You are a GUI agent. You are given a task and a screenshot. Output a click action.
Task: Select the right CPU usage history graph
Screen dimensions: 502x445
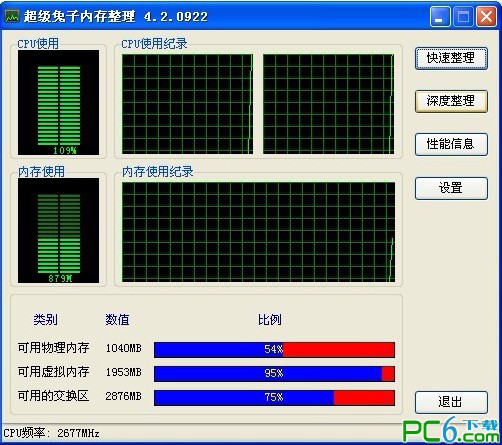[328, 104]
